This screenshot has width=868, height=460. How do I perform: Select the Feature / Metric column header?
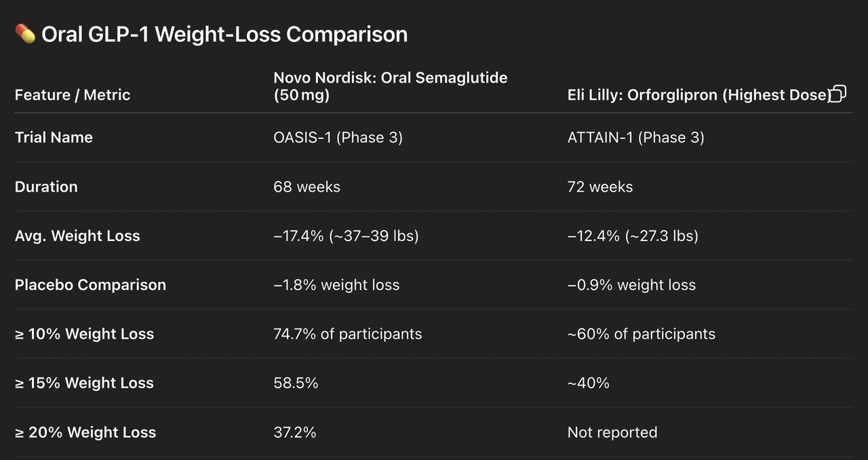click(x=73, y=95)
